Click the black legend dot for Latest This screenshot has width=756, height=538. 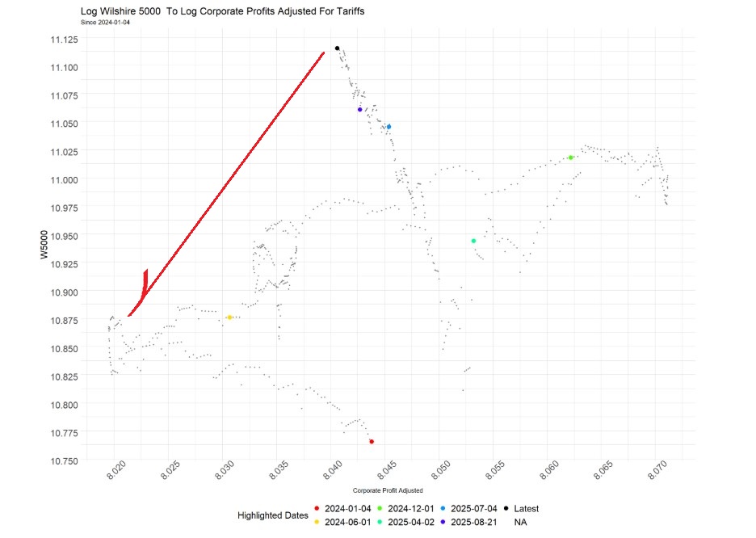(x=506, y=509)
